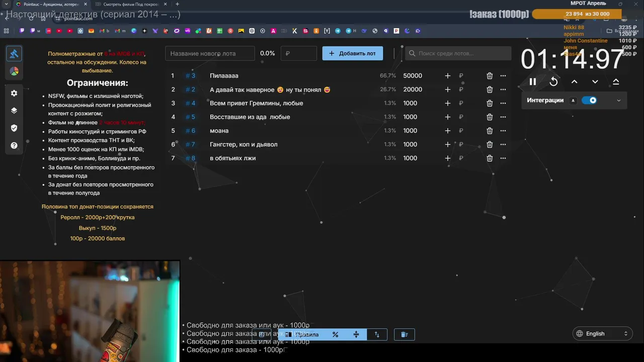Click plus icon on the Пилааааа row
The width and height of the screenshot is (644, 362).
coord(448,76)
